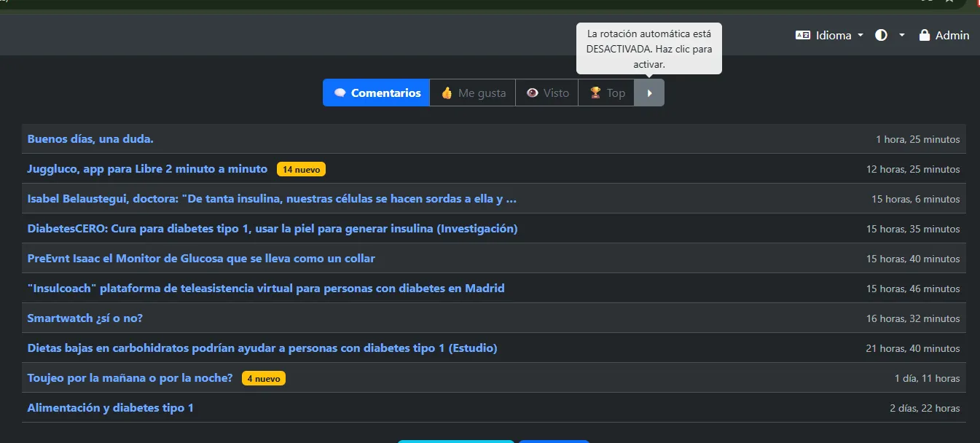Screen dimensions: 980x443
Task: Open the thread 'Buenos días, una duda.'
Action: click(90, 138)
